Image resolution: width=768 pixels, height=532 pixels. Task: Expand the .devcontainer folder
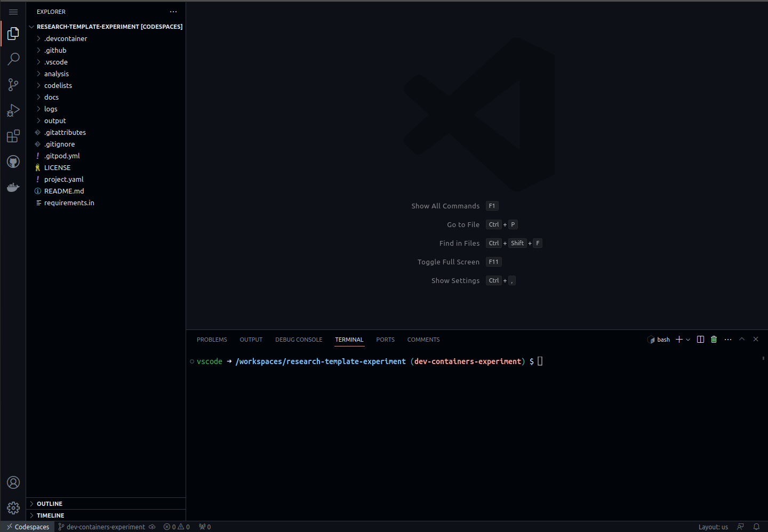[106, 38]
